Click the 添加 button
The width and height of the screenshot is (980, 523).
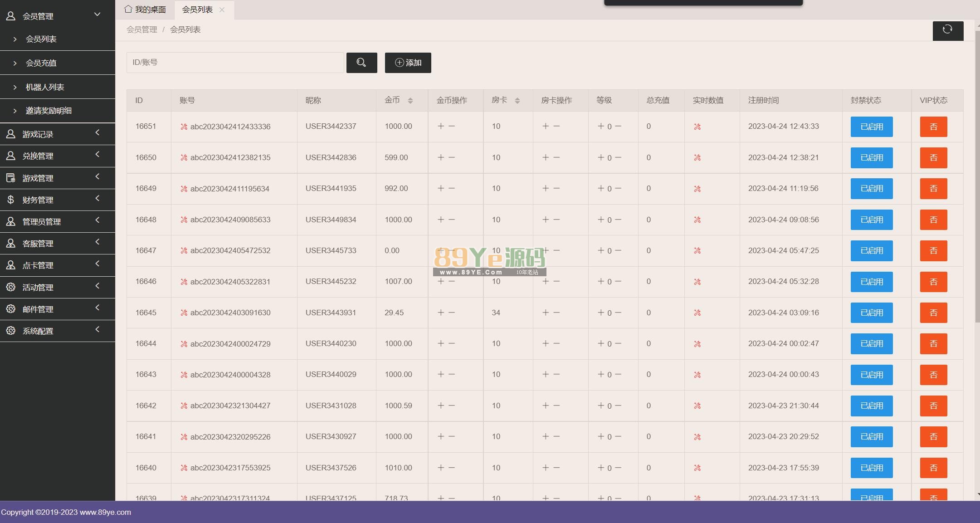(408, 63)
